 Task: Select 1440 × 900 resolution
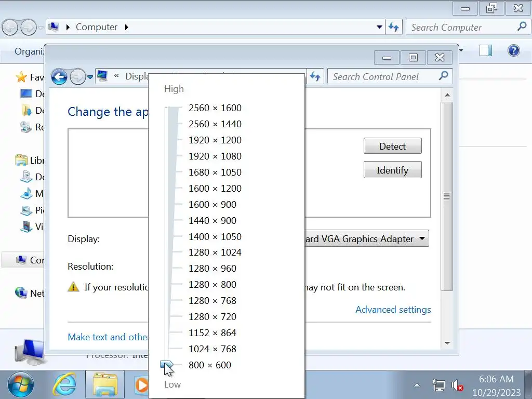[212, 220]
